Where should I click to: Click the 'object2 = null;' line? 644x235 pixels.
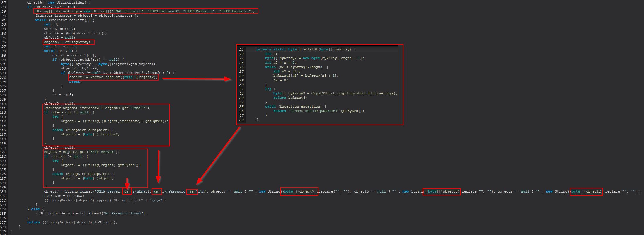click(x=59, y=38)
